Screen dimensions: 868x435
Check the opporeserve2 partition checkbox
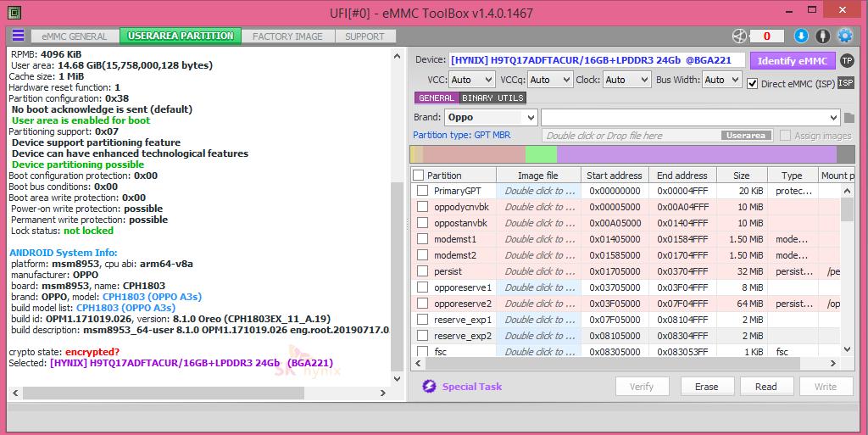[x=422, y=304]
